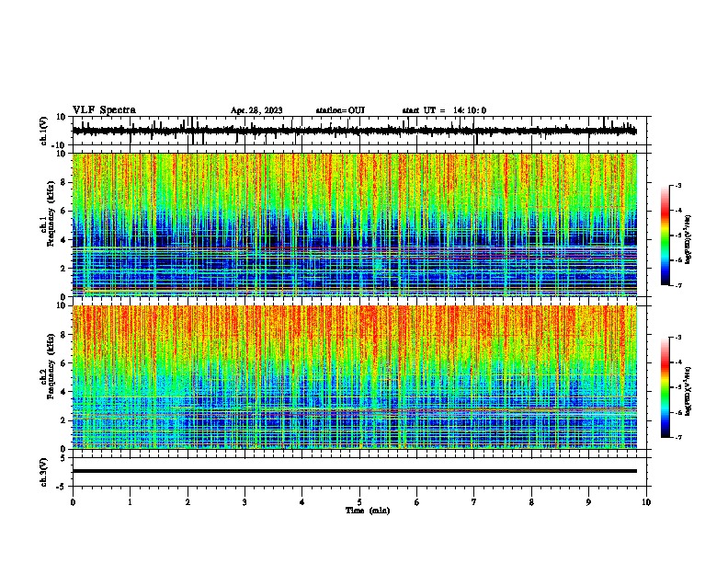Click the ch.2 spectrogram frequency tick "8"
Screen dimensions: 728x563
click(64, 335)
